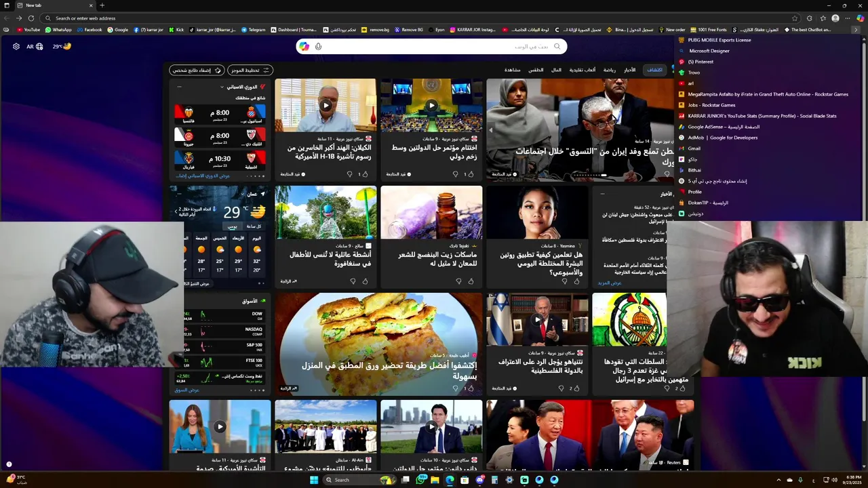Click the browser back arrow
This screenshot has height=488, width=868.
[6, 18]
